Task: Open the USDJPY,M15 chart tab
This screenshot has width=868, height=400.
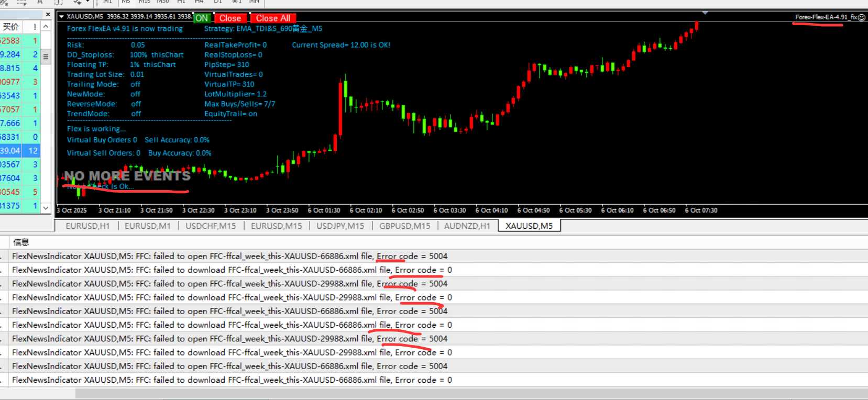Action: 340,226
